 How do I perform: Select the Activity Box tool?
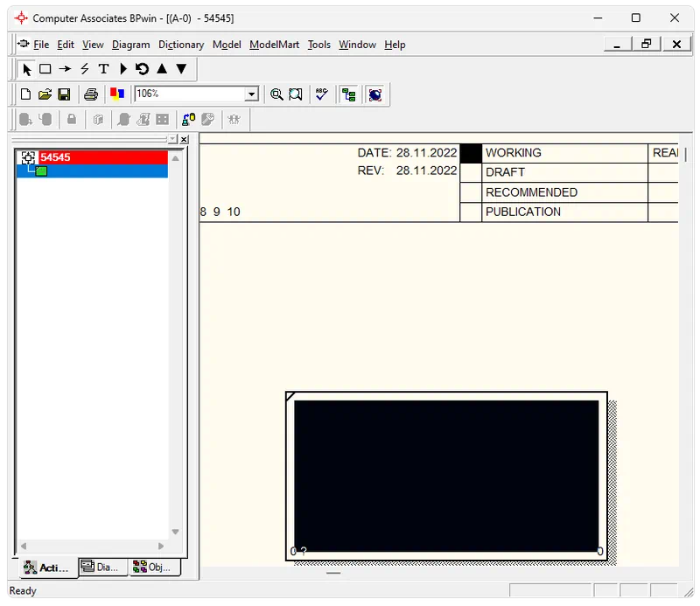(x=45, y=69)
